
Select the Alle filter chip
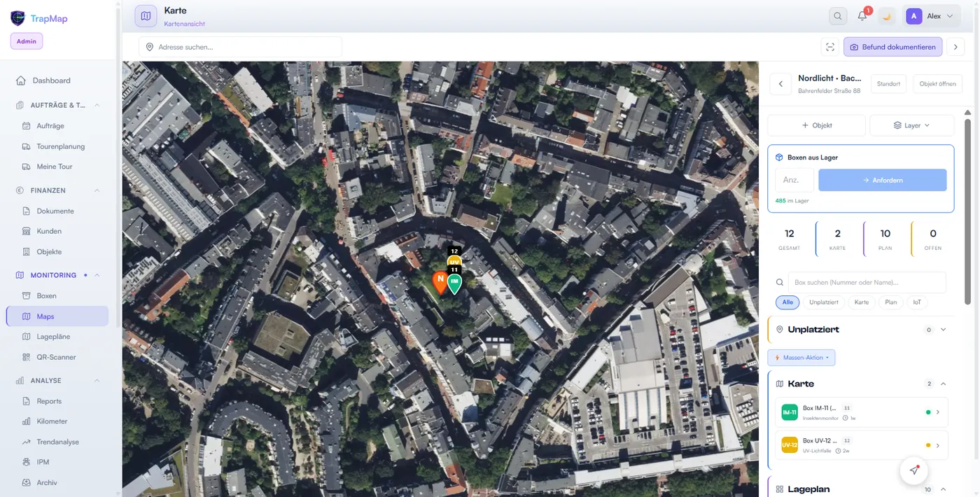(x=787, y=302)
